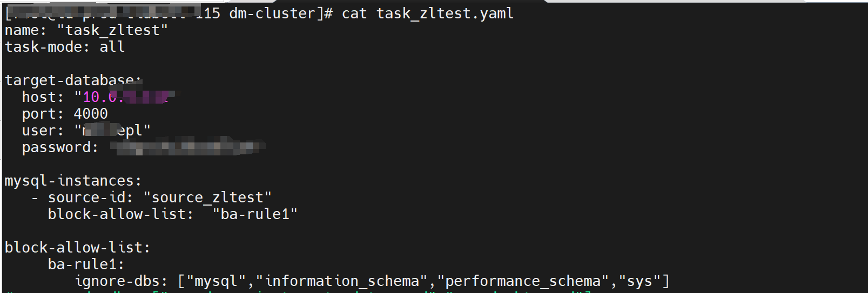Click "mysql" entry in ignore-dbs list
This screenshot has height=293, width=868.
click(216, 281)
